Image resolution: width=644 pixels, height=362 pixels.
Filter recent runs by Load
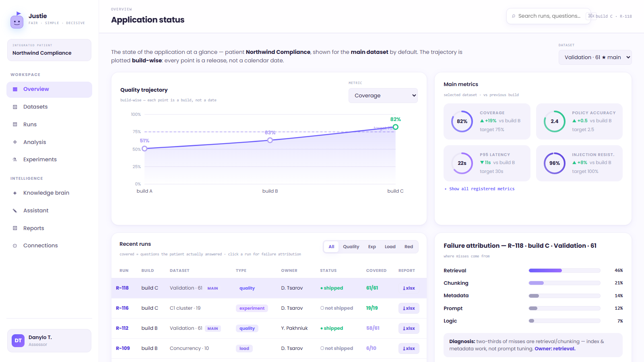click(390, 247)
